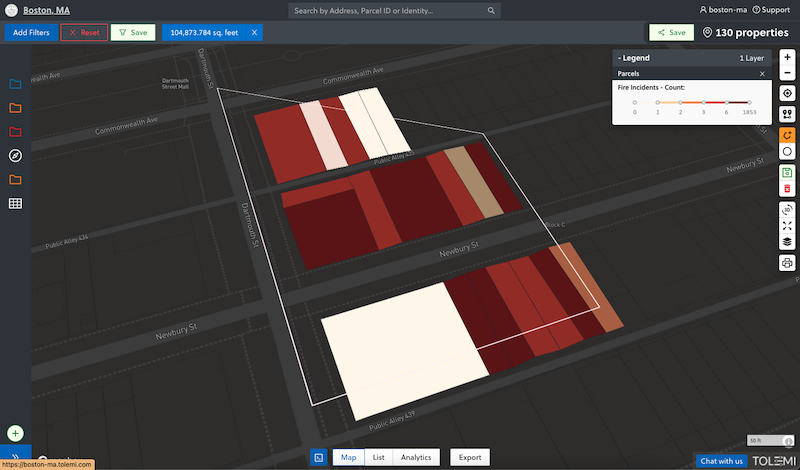Click the printer icon on map toolbar

[787, 263]
